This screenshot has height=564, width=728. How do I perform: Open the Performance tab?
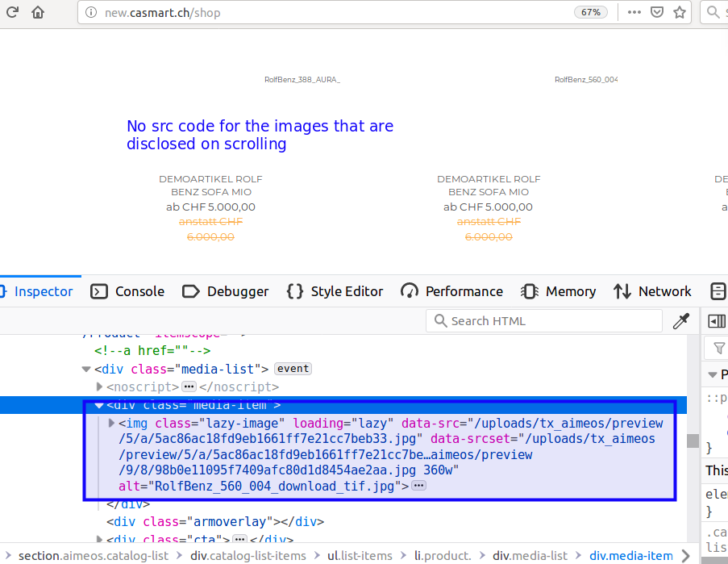(451, 291)
